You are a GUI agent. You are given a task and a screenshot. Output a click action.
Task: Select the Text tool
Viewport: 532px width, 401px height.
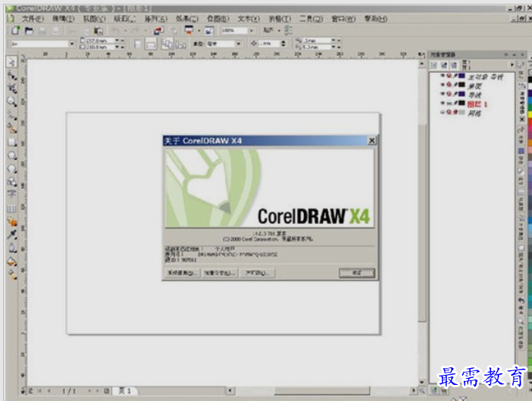[x=12, y=194]
